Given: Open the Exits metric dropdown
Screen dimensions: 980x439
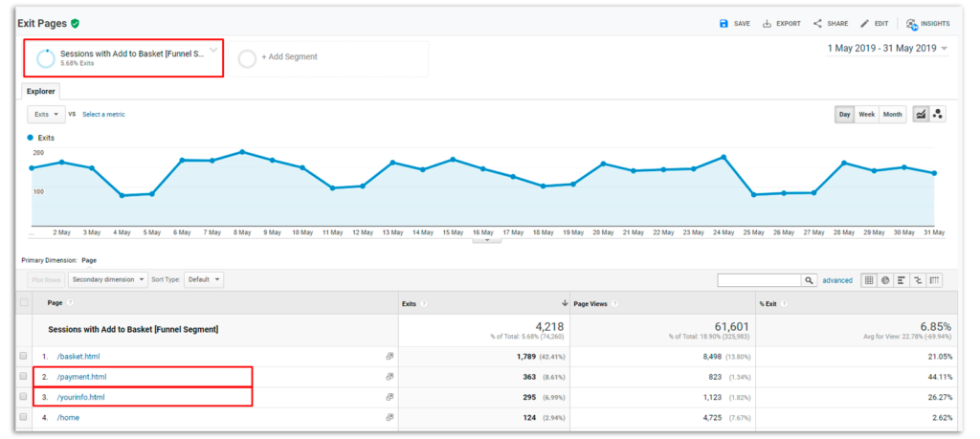Looking at the screenshot, I should coord(46,114).
